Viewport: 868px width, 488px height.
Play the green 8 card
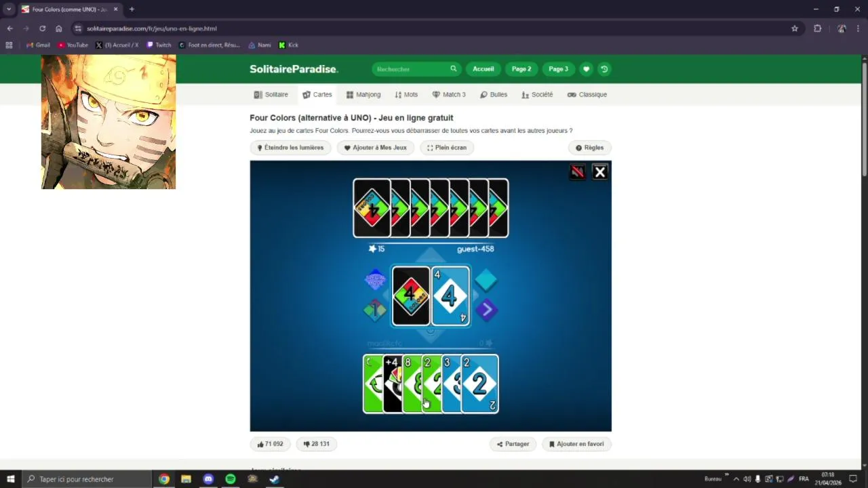click(x=412, y=384)
